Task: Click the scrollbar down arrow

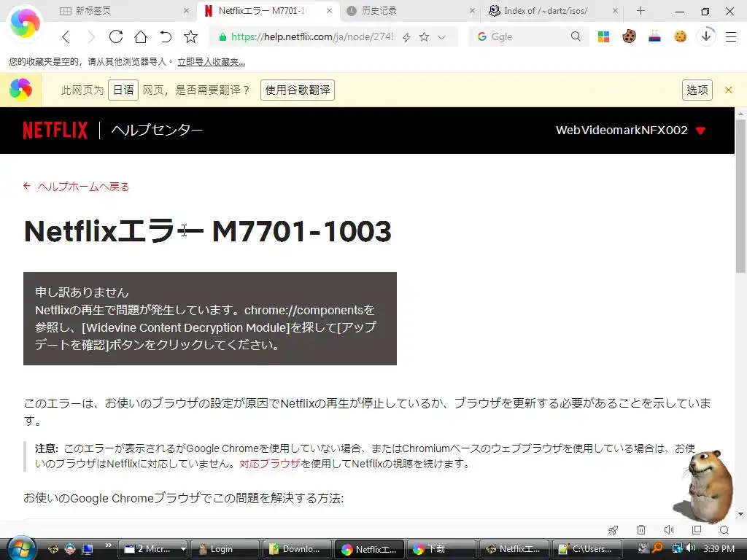Action: pyautogui.click(x=740, y=514)
